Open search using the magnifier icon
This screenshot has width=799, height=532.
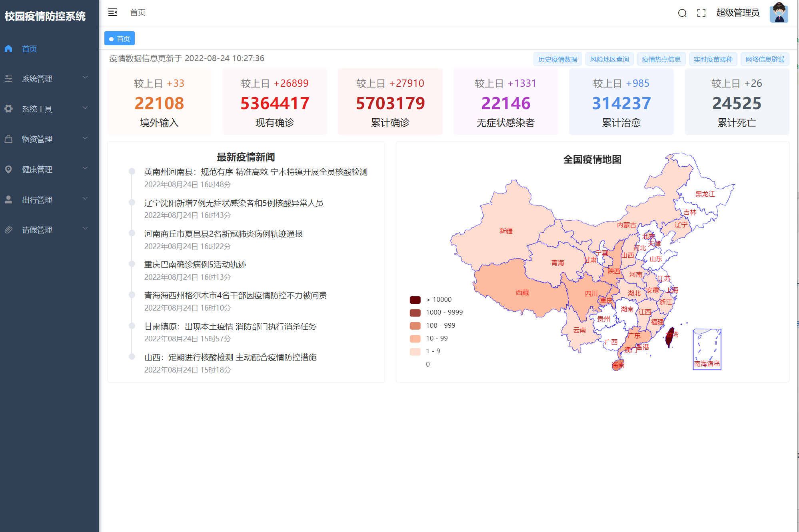point(682,13)
